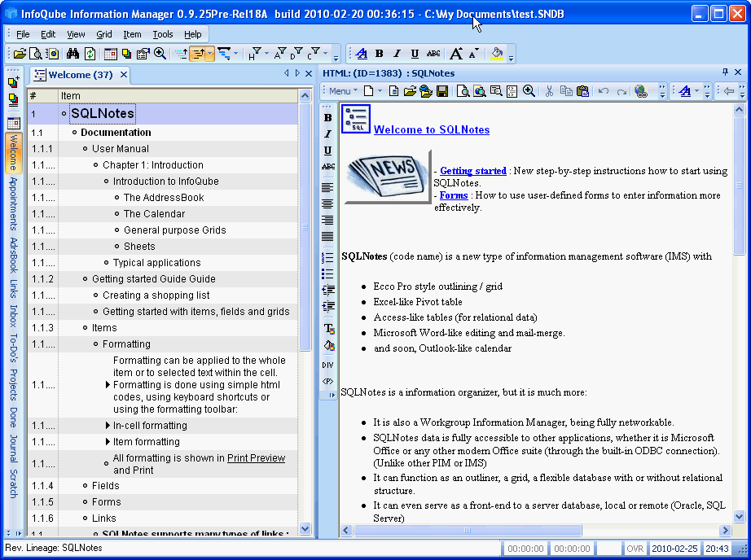Viewport: 751px width, 560px height.
Task: Follow the Forms link in the news section
Action: [x=454, y=195]
